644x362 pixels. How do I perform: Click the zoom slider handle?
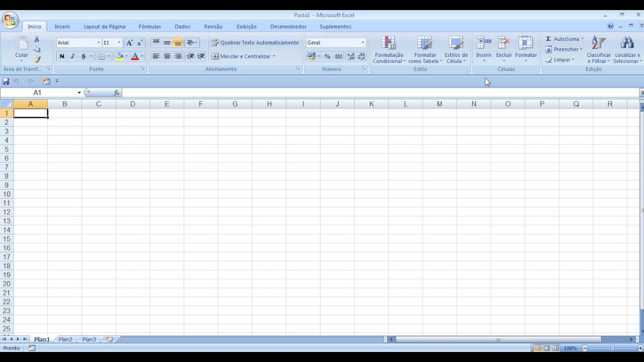[x=612, y=348]
